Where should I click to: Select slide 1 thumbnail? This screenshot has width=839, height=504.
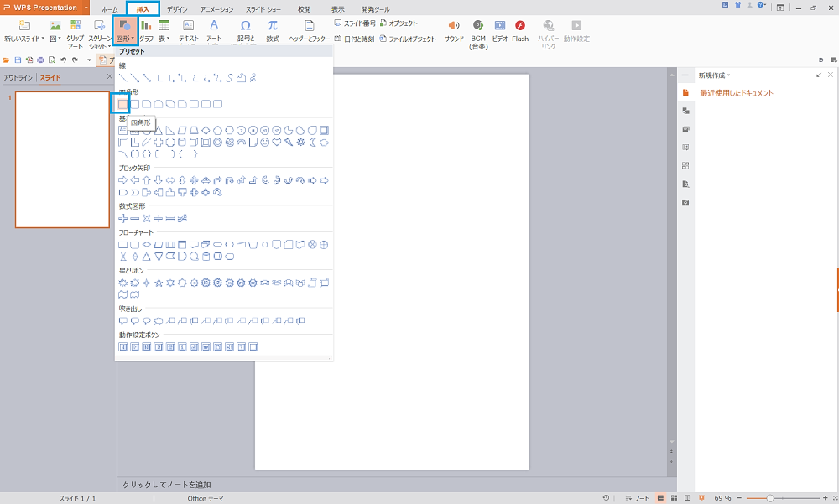click(x=63, y=159)
